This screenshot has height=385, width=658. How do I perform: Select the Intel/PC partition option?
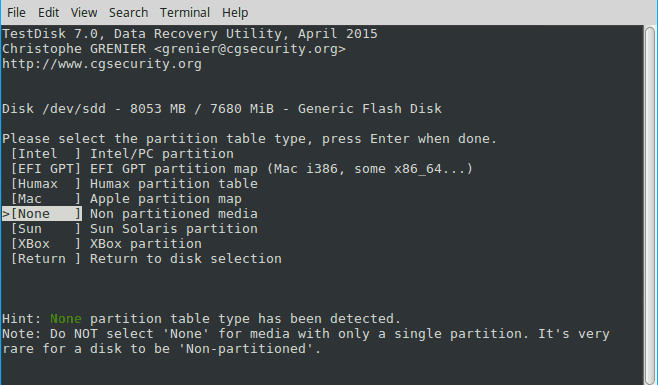122,154
